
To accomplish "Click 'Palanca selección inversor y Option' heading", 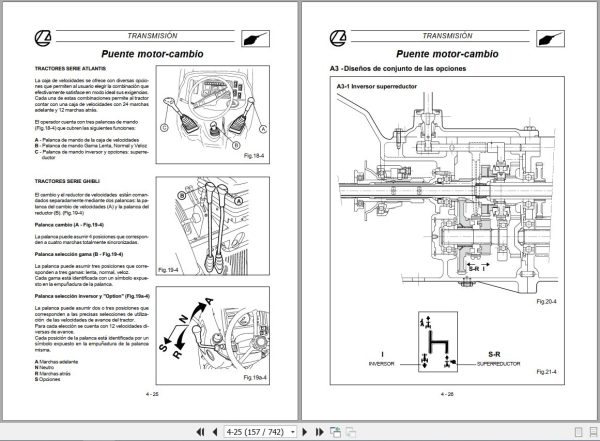I will point(92,296).
